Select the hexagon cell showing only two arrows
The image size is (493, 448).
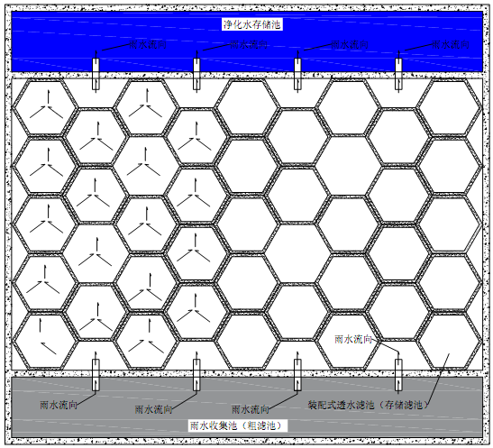[x=45, y=340]
